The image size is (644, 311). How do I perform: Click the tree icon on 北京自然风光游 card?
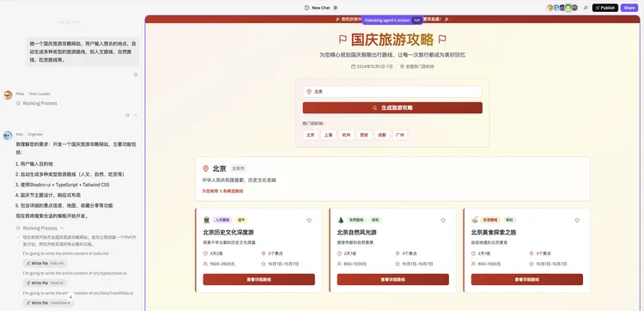[x=341, y=220]
